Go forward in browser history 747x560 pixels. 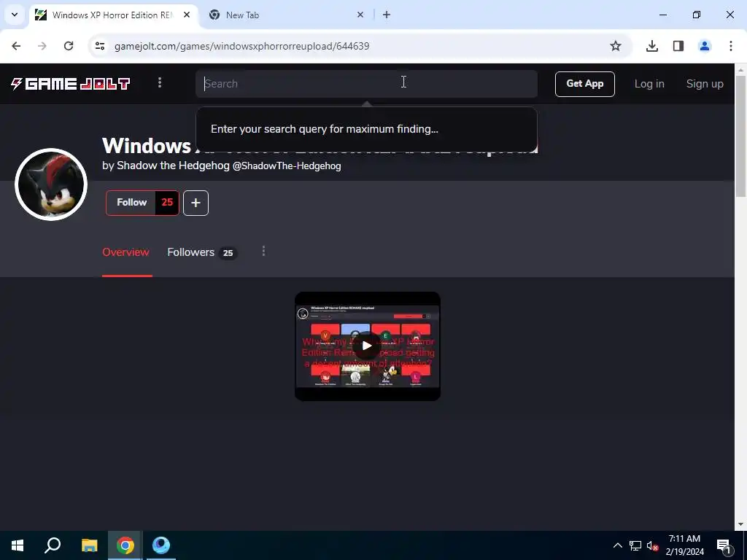click(x=42, y=46)
